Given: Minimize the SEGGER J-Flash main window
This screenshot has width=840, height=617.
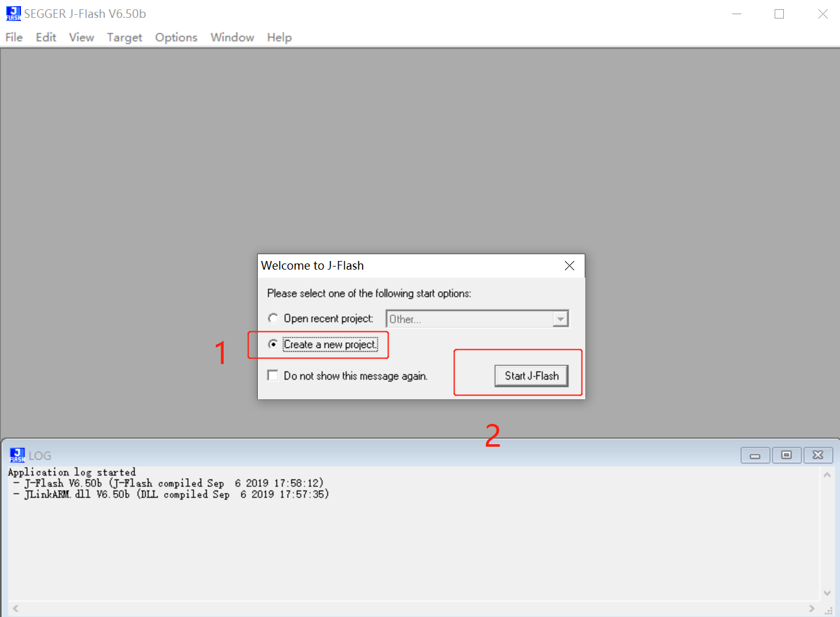Looking at the screenshot, I should pyautogui.click(x=736, y=14).
